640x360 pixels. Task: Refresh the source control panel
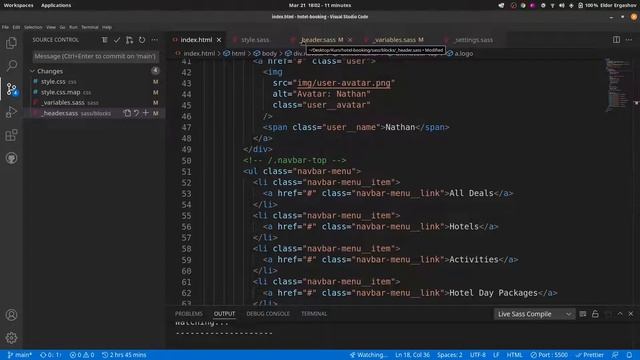(142, 40)
